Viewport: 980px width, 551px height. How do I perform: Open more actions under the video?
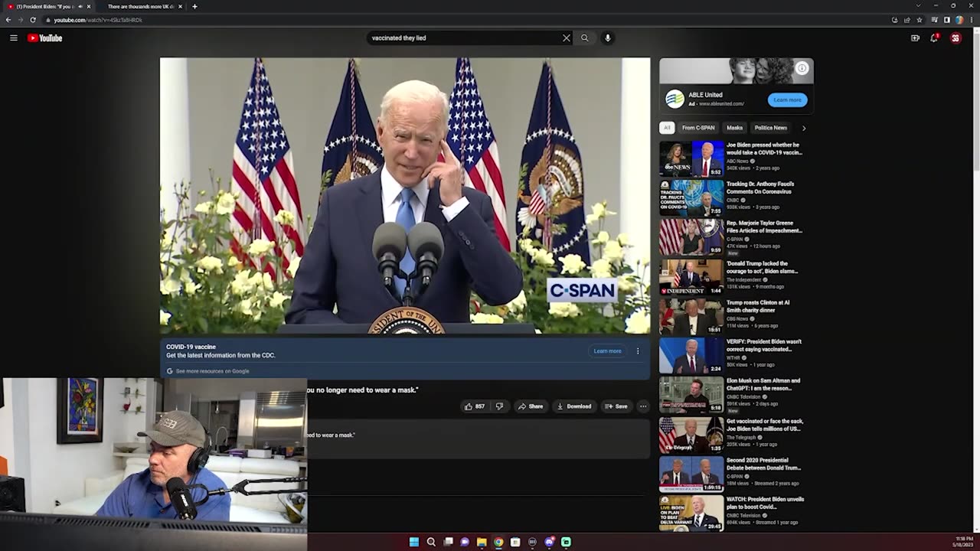pos(643,406)
